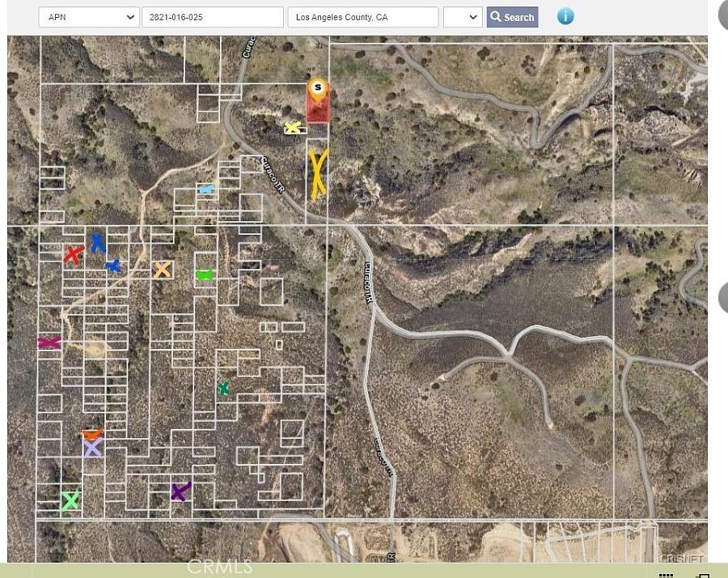Open the APN search type dropdown
The width and height of the screenshot is (728, 578).
click(89, 17)
